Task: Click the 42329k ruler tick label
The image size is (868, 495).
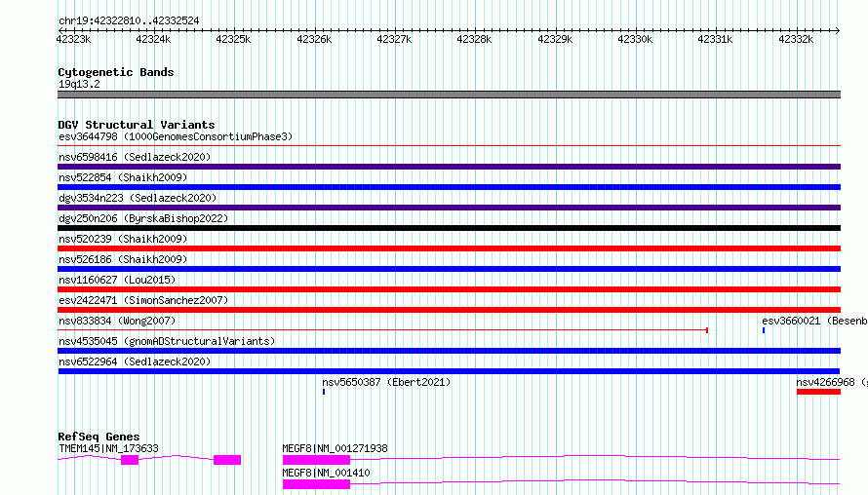Action: point(555,39)
